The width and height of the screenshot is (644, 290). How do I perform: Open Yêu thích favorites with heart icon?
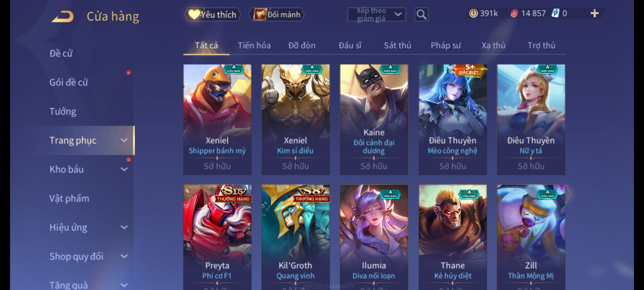213,15
